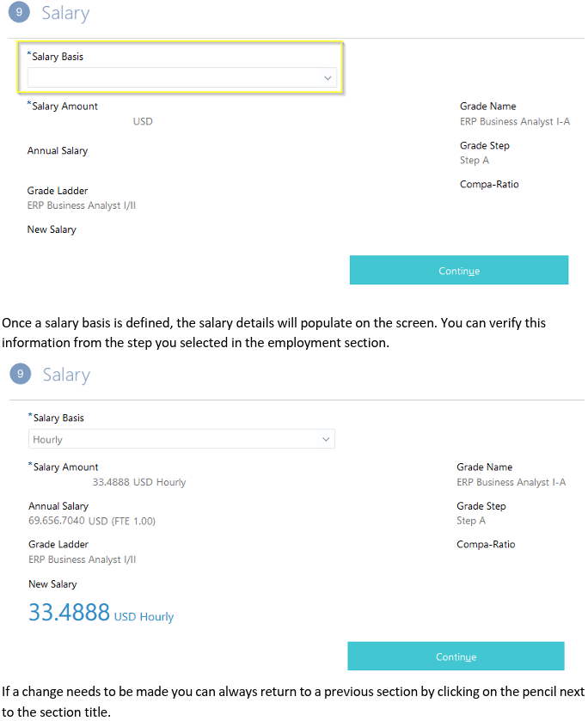
Task: Click the USD currency label under Salary Amount
Action: (143, 121)
